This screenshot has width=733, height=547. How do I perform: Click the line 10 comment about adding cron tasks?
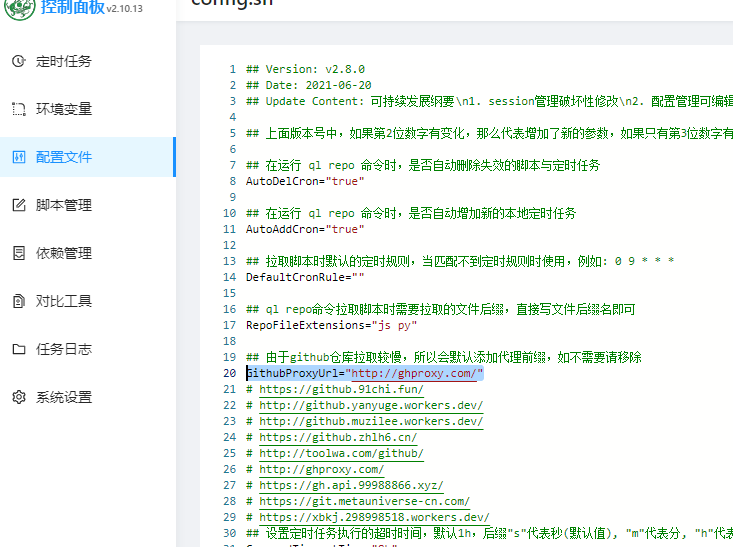tap(411, 213)
